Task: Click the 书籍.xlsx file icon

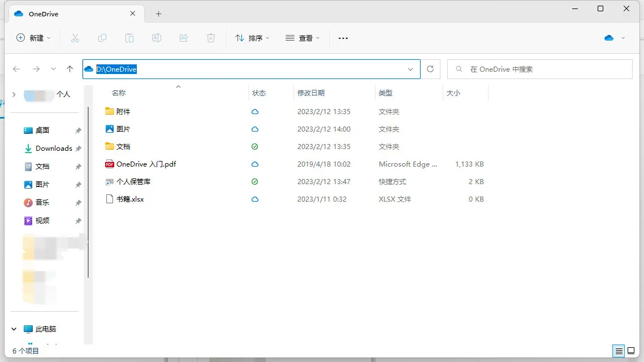Action: coord(109,199)
